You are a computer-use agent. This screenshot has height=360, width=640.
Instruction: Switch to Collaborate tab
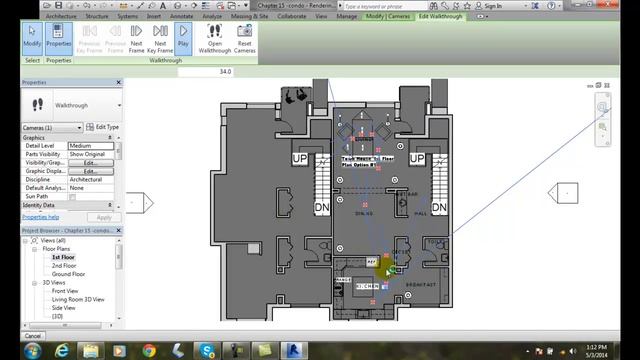[291, 16]
